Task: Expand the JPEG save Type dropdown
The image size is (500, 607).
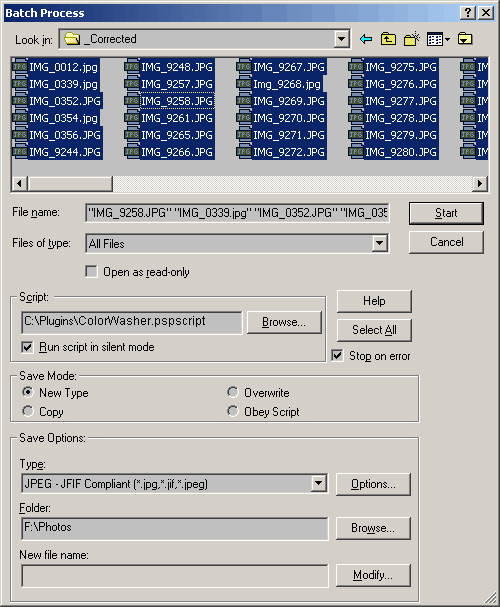Action: (318, 483)
